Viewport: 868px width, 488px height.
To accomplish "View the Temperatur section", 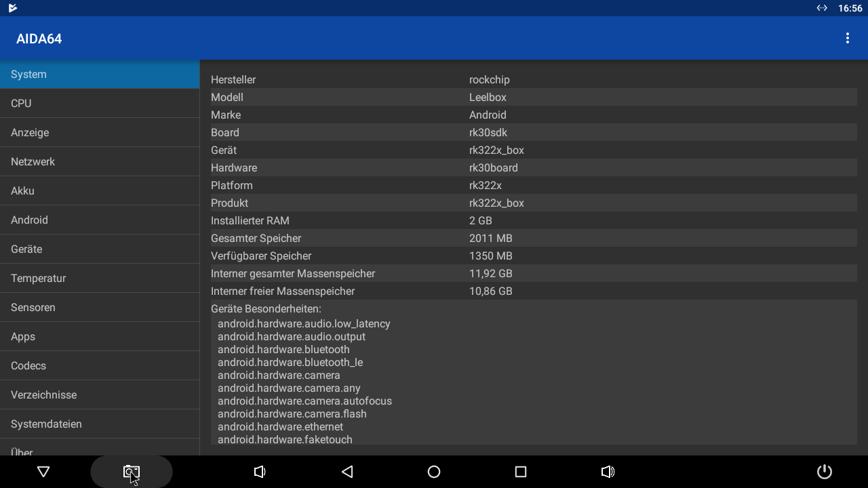I will tap(100, 279).
